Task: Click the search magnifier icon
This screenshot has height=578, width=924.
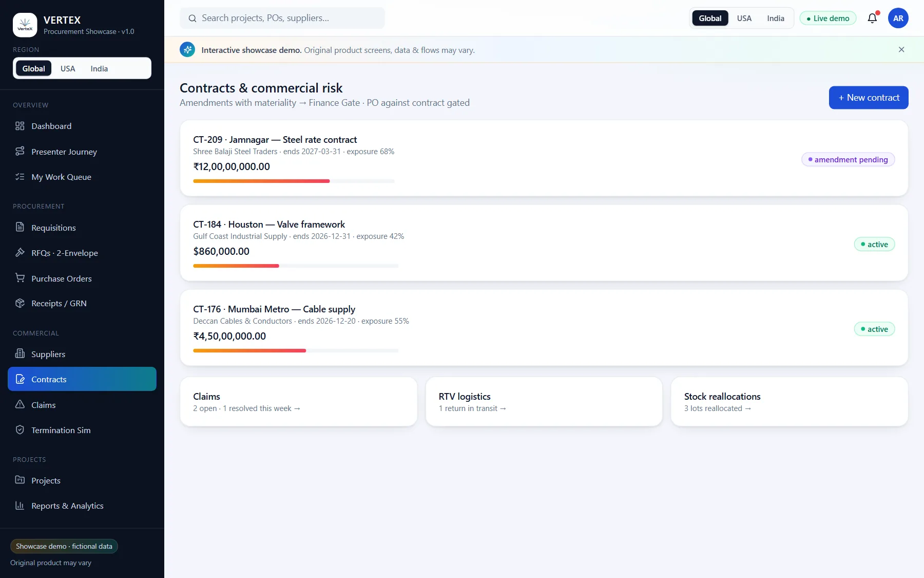Action: click(x=192, y=18)
